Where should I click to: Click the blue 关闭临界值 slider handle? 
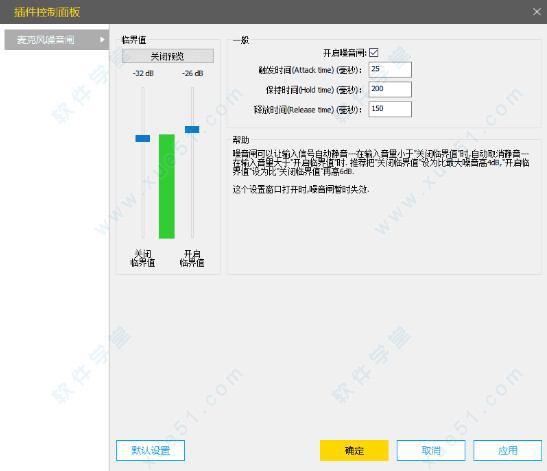click(143, 139)
